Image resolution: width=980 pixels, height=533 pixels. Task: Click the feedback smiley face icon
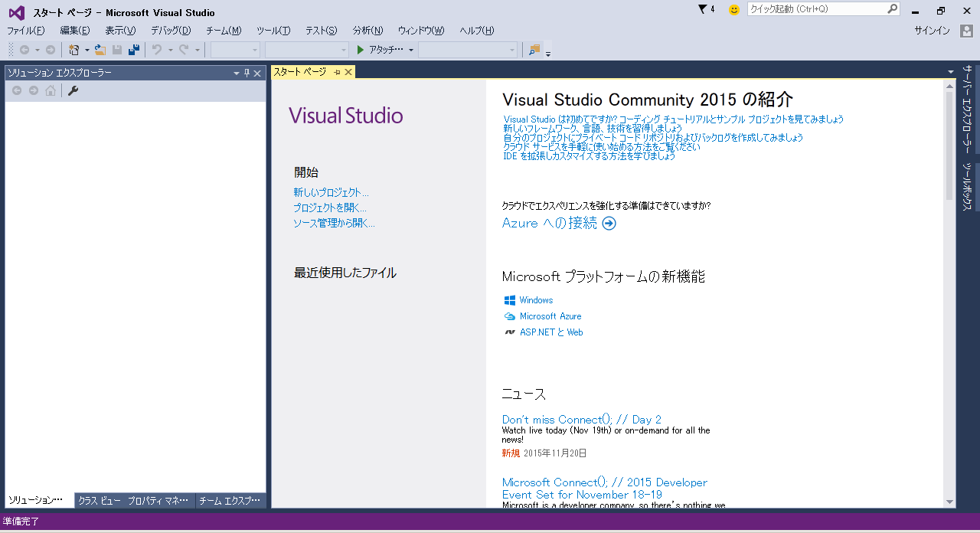coord(734,10)
